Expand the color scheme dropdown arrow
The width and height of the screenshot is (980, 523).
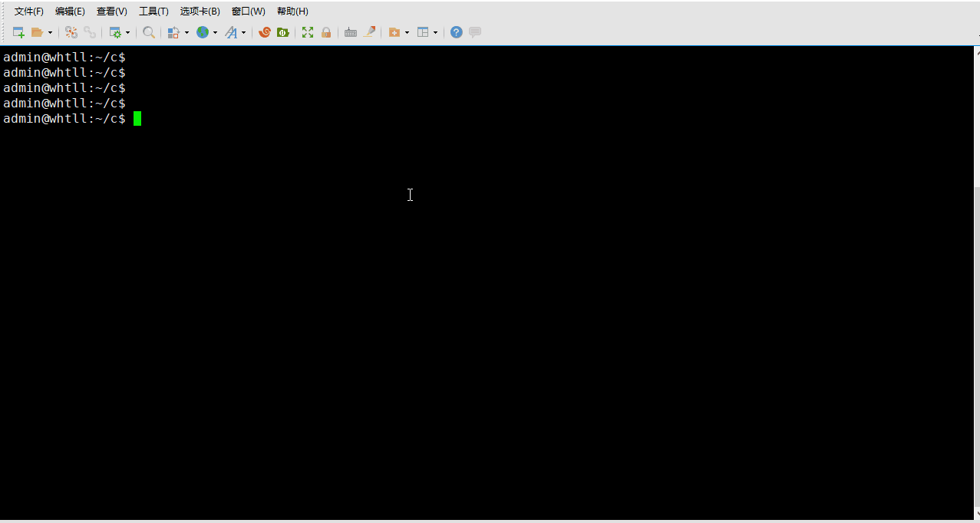(x=186, y=32)
